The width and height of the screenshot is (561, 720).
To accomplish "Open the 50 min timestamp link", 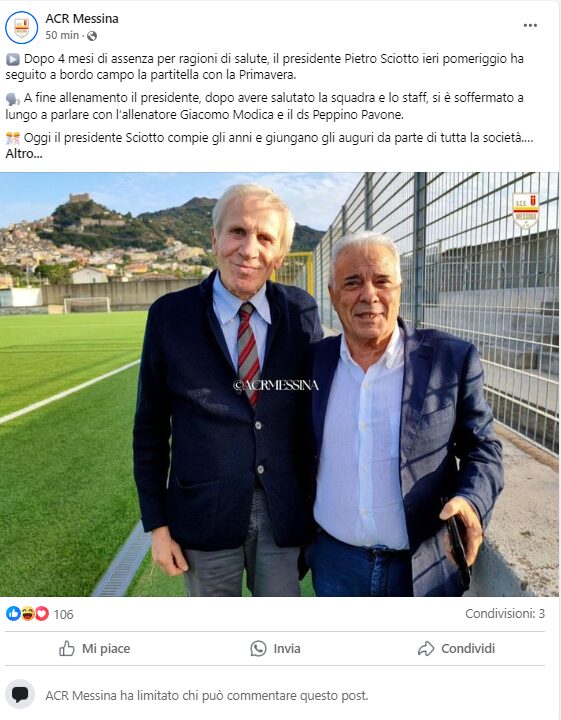I will [62, 35].
